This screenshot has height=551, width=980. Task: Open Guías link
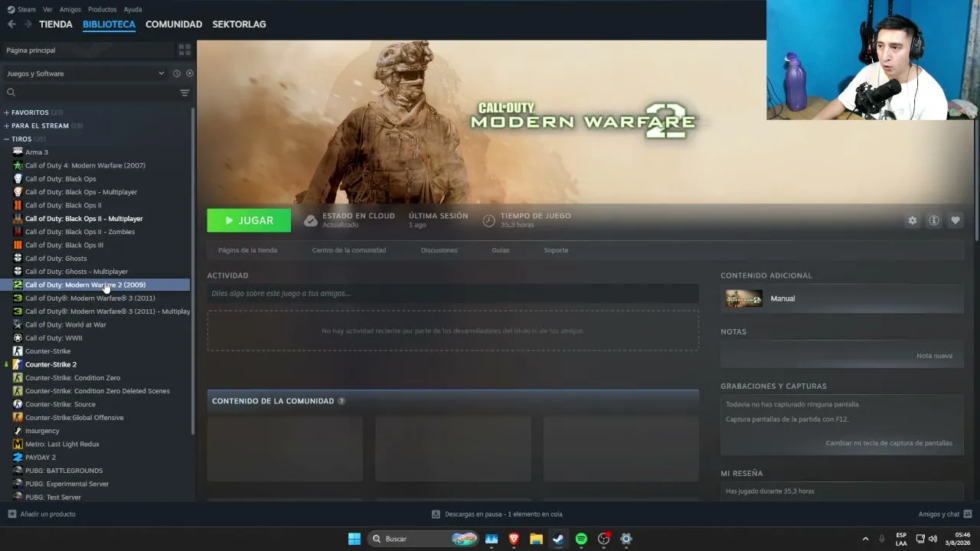tap(500, 250)
